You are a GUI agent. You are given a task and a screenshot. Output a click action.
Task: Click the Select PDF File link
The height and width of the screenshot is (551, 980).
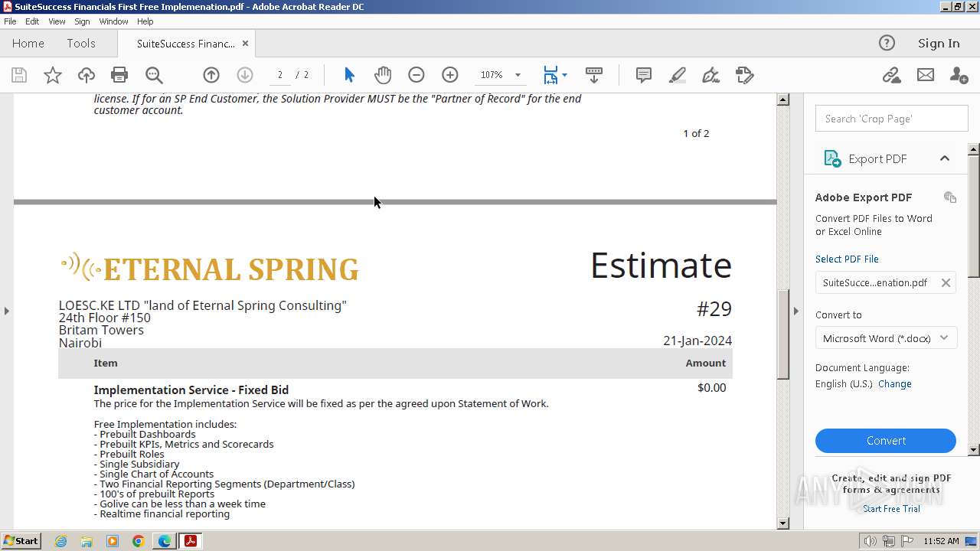847,259
